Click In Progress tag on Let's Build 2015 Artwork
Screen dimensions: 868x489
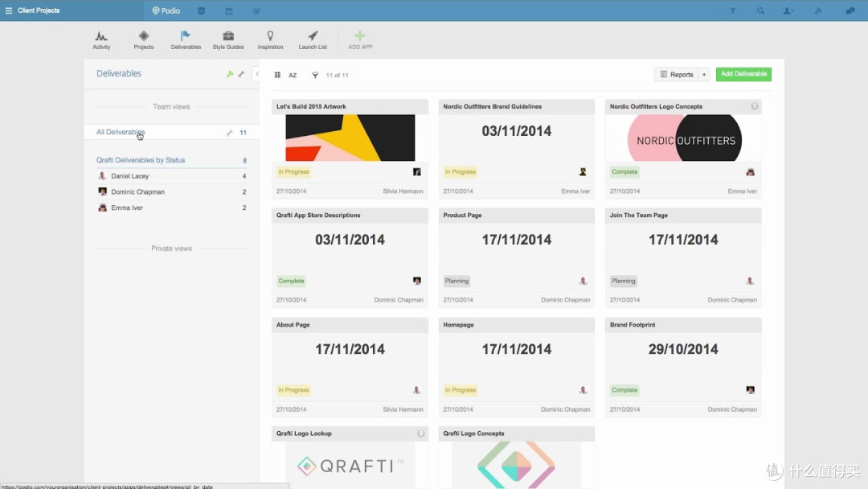[x=293, y=171]
